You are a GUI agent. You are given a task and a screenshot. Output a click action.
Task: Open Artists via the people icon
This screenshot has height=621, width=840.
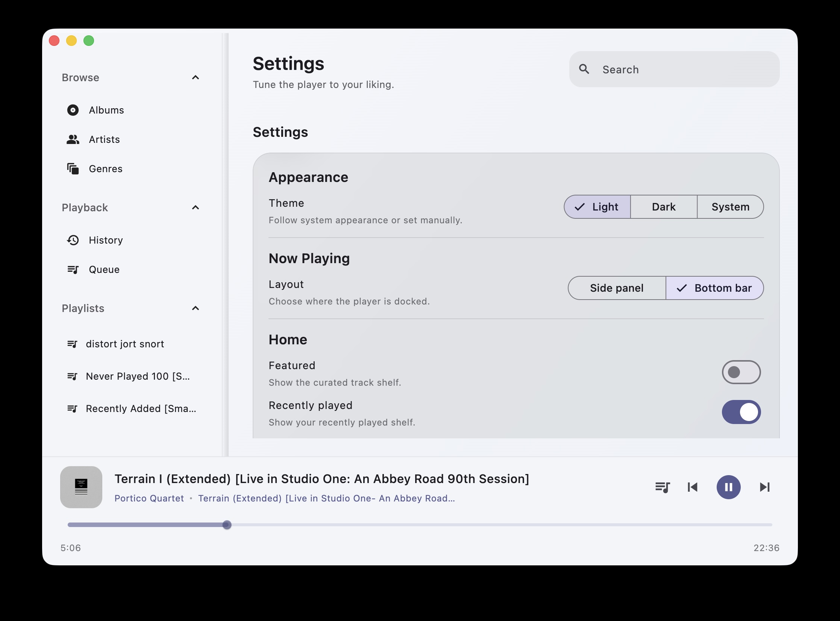(73, 139)
